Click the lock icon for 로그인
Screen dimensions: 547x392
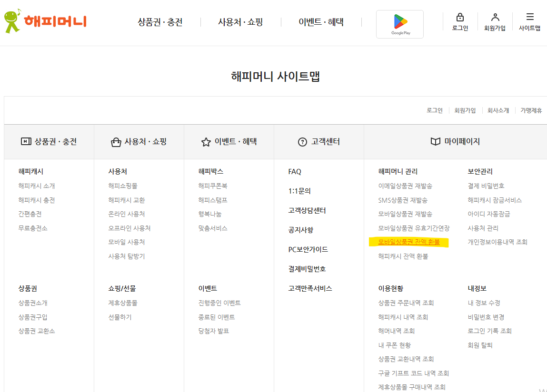pyautogui.click(x=460, y=17)
